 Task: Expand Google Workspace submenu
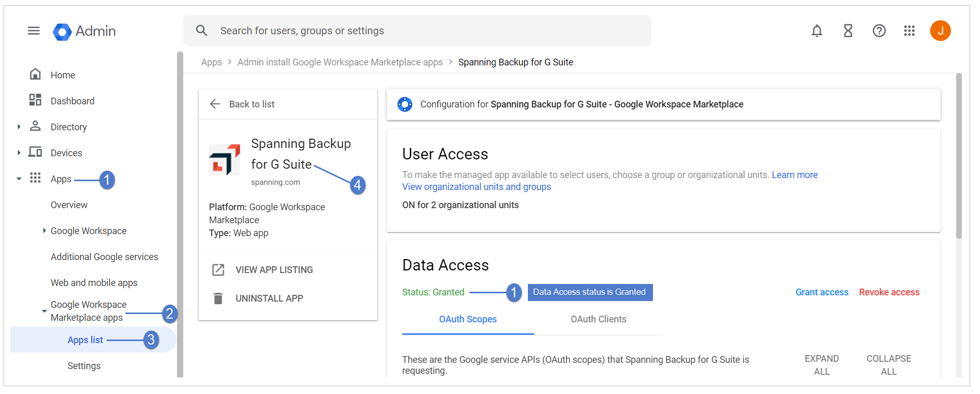point(44,230)
